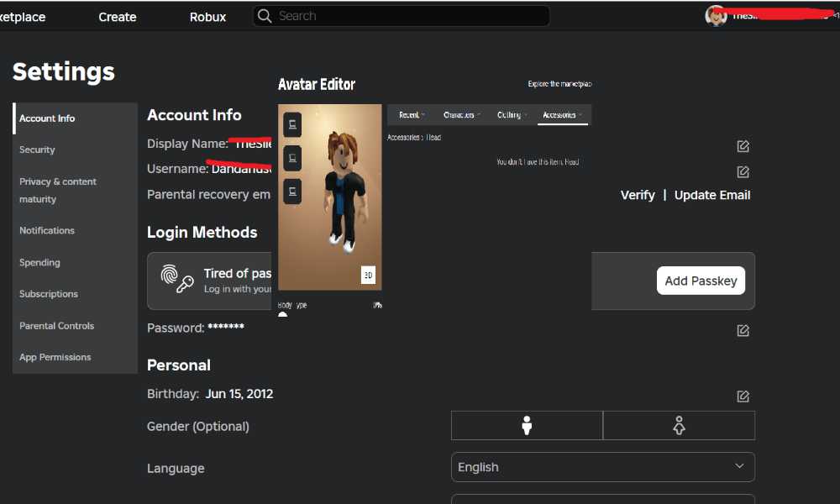Click the birthday value Jun 15, 2012
This screenshot has width=840, height=504.
[239, 394]
